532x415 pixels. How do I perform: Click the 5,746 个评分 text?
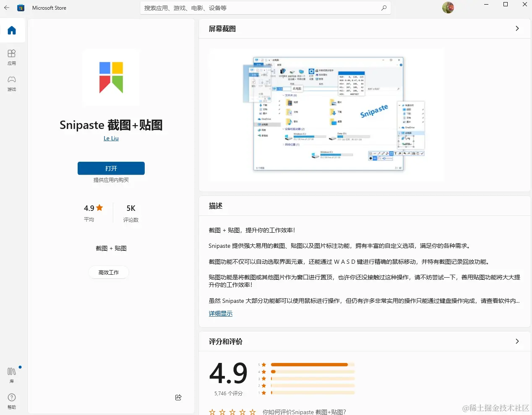229,394
